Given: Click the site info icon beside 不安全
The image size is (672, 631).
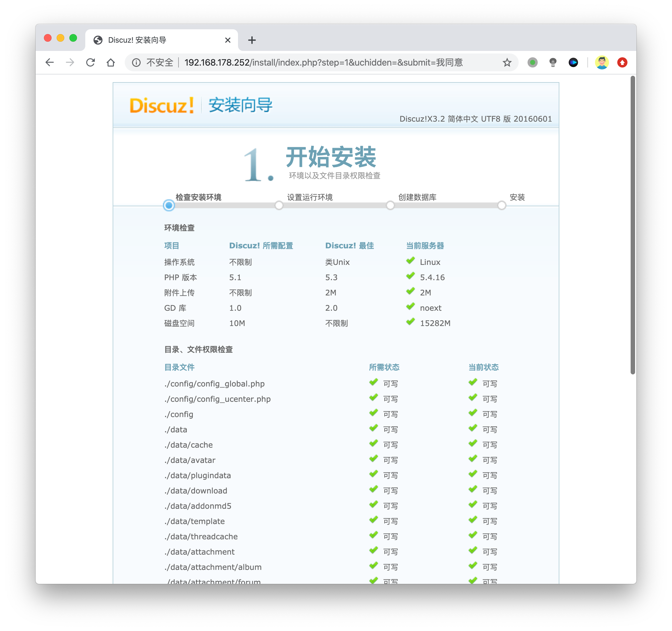Looking at the screenshot, I should [136, 63].
